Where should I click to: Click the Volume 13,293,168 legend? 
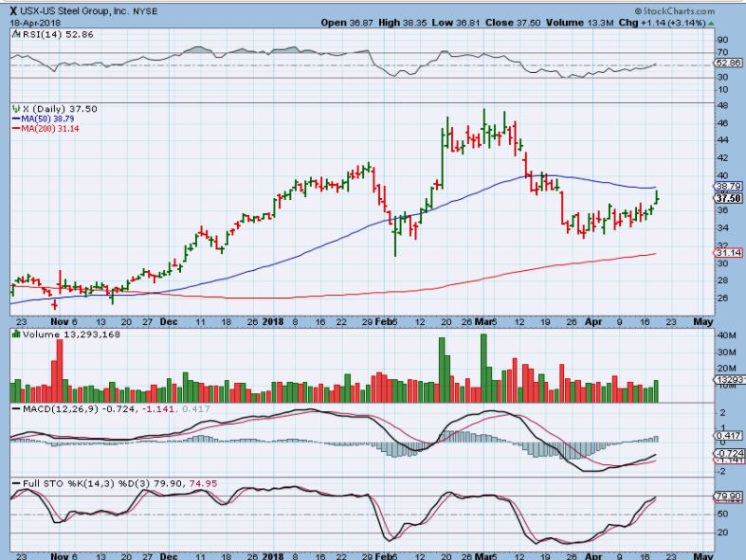[x=71, y=334]
